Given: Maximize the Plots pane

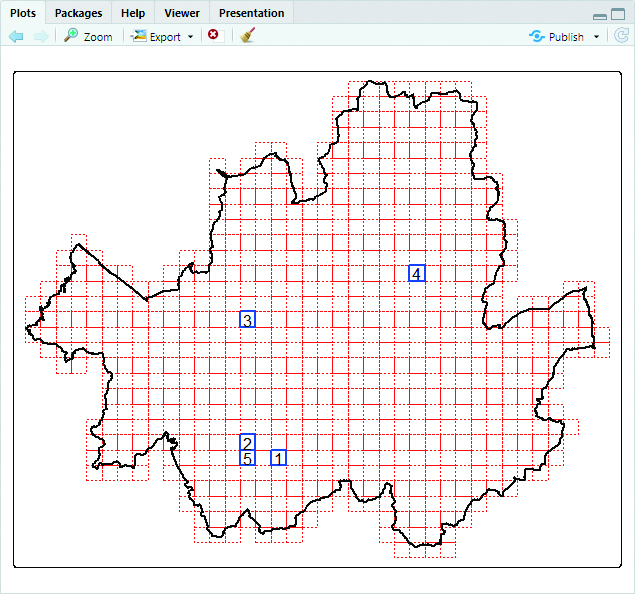Looking at the screenshot, I should click(x=619, y=15).
